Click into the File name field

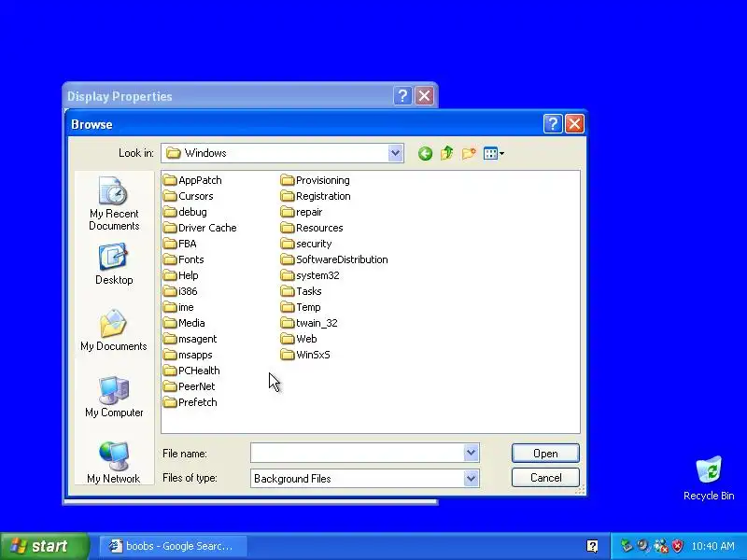point(358,453)
